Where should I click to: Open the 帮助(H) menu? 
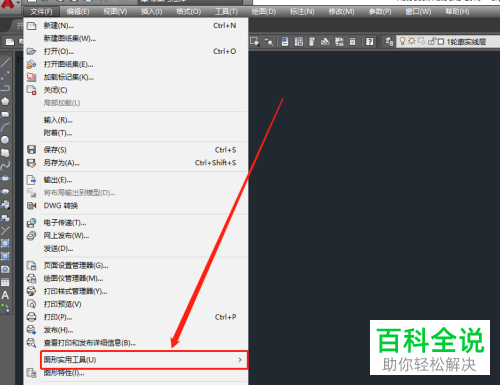458,12
